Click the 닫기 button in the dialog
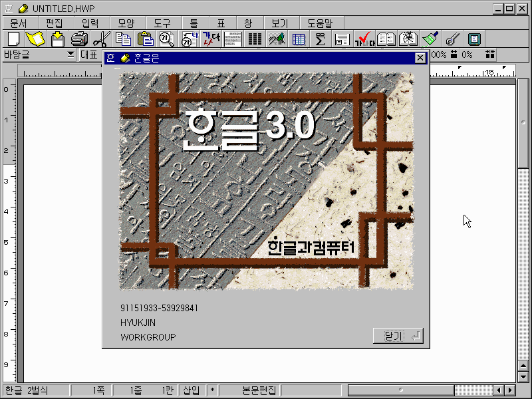 click(398, 336)
